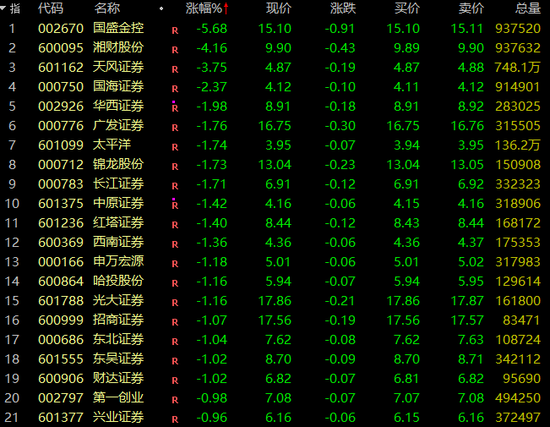This screenshot has height=427, width=550.
Task: Click the 名称 column header
Action: [107, 8]
